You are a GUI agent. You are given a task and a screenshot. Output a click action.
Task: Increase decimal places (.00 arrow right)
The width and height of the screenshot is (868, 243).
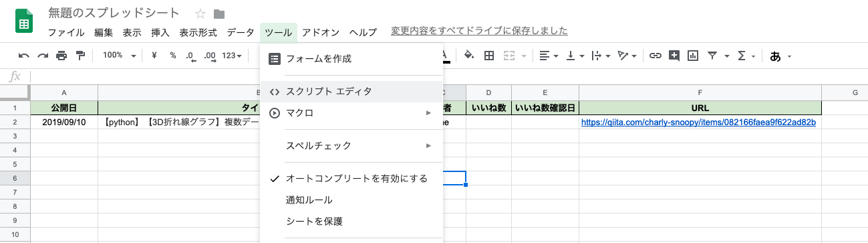click(x=210, y=56)
